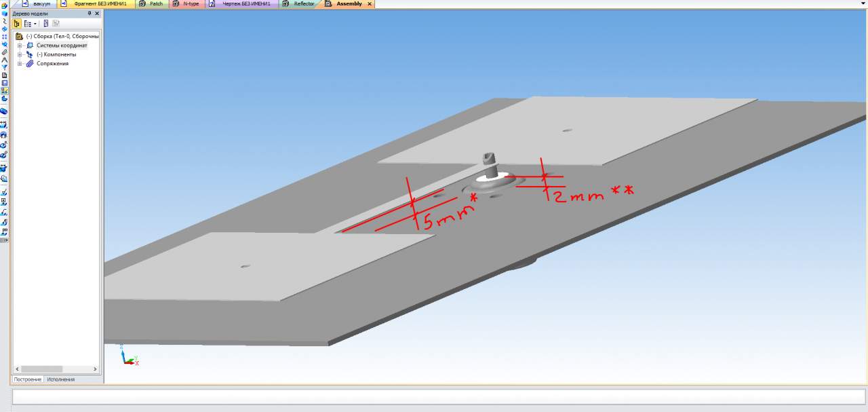Image resolution: width=868 pixels, height=412 pixels.
Task: Open the blue cube part-creation panel
Action: pos(4,13)
